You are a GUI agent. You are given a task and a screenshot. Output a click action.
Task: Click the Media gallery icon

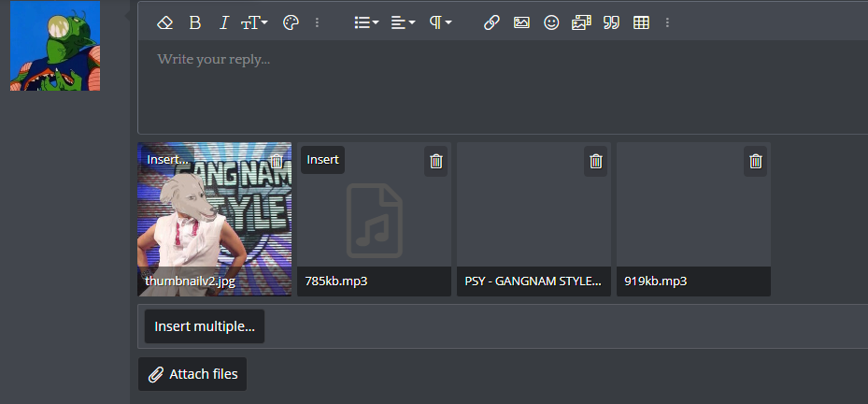581,22
